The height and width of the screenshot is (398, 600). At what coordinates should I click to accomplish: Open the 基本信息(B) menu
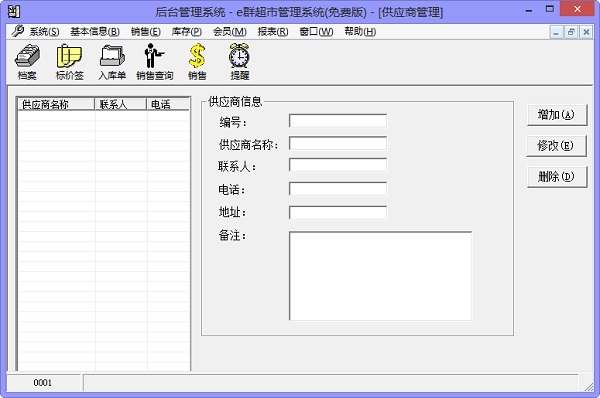pos(95,32)
